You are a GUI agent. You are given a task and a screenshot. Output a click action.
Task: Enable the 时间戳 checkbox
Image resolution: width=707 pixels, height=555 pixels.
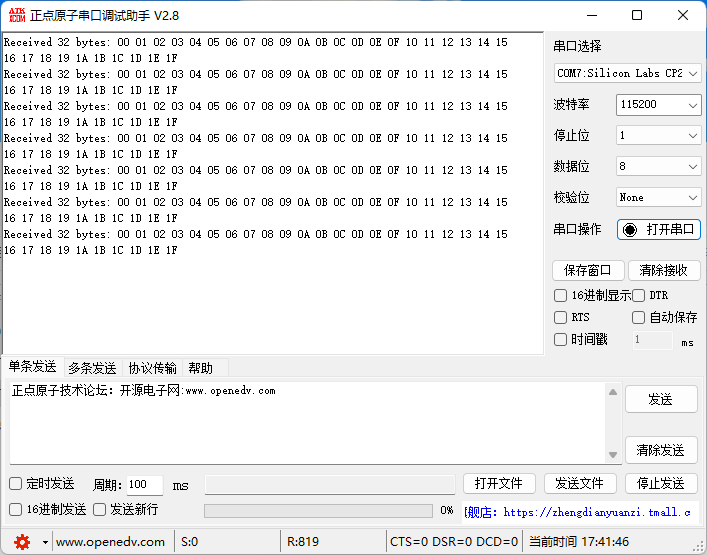click(560, 339)
